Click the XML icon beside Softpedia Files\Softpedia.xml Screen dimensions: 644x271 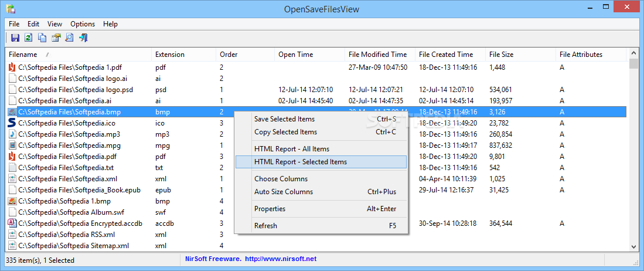click(x=12, y=178)
